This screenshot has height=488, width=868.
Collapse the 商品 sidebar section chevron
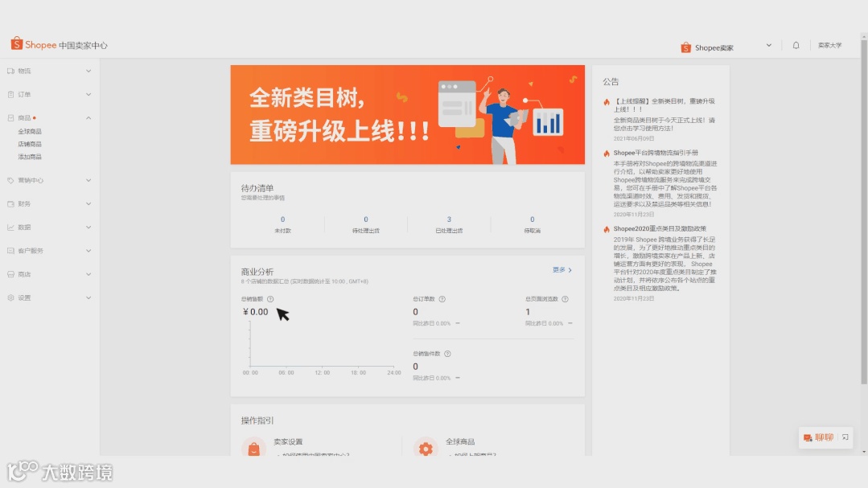(x=88, y=118)
